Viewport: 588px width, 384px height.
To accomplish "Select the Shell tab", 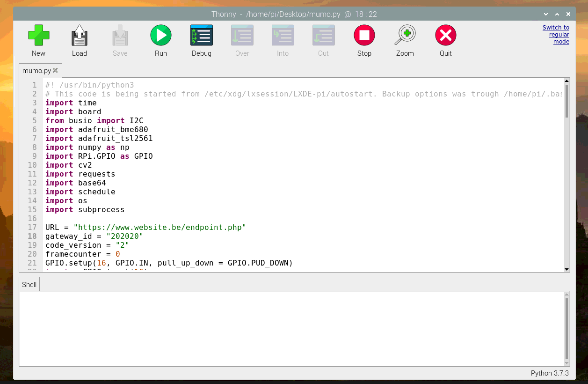I will [x=29, y=285].
